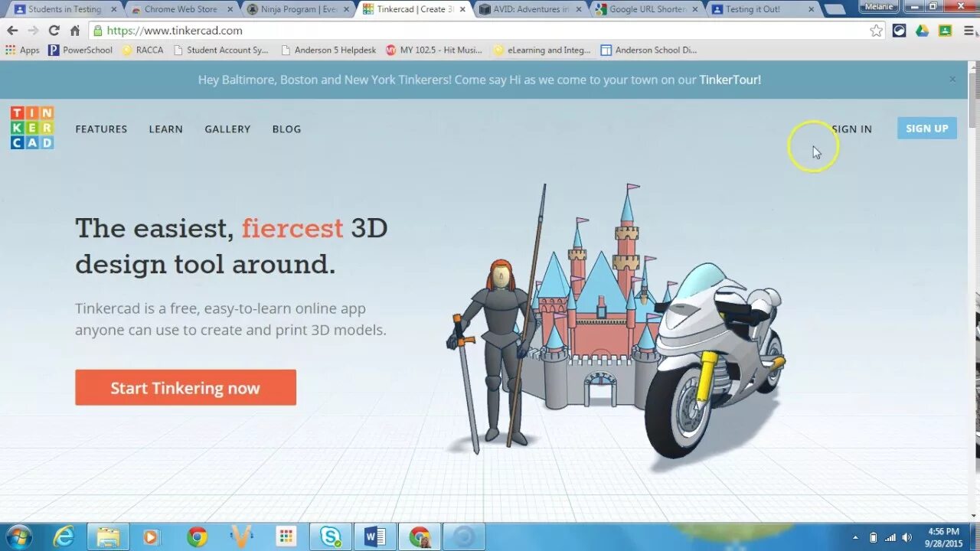Click the blue circular recorder taskbar icon
Screen dimensions: 980x551
coord(464,536)
